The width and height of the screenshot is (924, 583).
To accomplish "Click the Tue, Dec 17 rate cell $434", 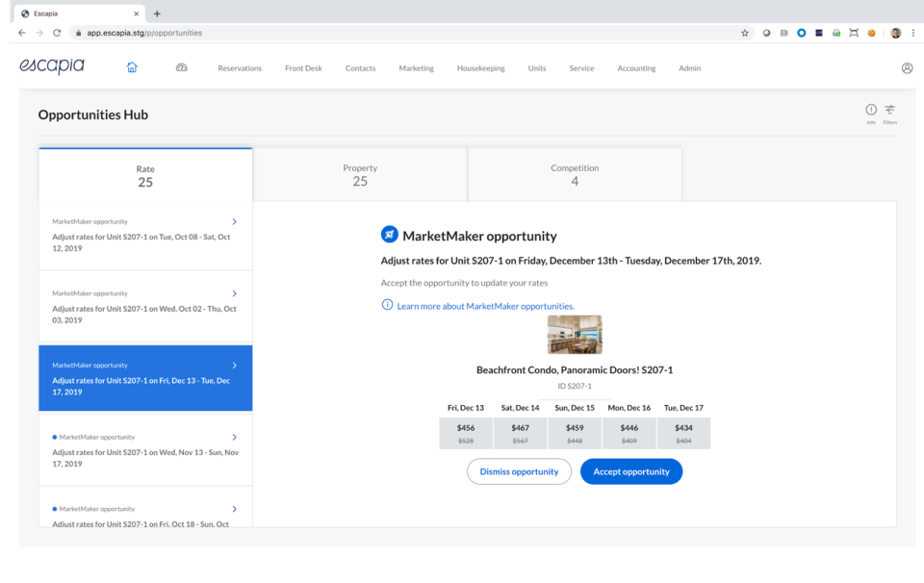I will pos(683,434).
